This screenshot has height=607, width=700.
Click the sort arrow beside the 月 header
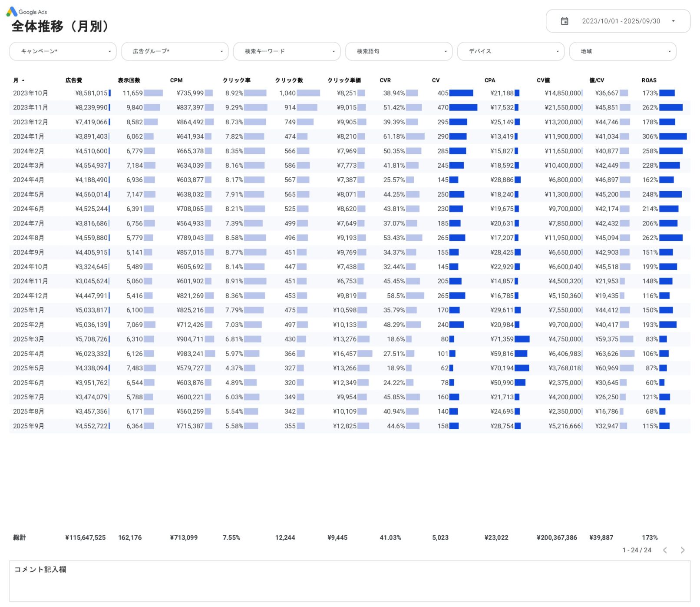tap(22, 80)
